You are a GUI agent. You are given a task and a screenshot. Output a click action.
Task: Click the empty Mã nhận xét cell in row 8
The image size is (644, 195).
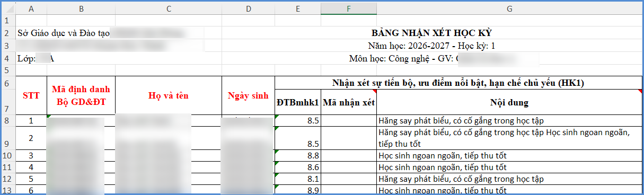coord(348,120)
